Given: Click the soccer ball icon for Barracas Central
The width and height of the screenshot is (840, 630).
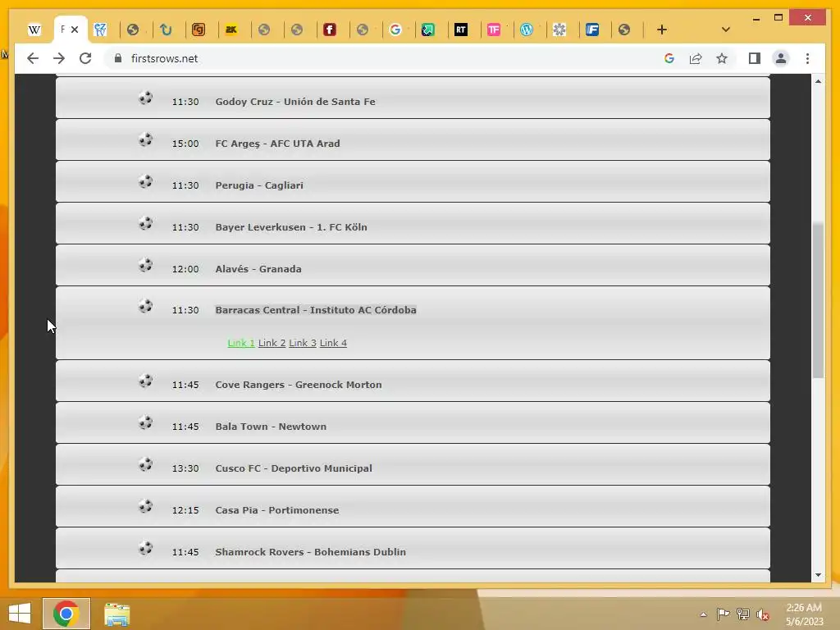Looking at the screenshot, I should [x=146, y=307].
